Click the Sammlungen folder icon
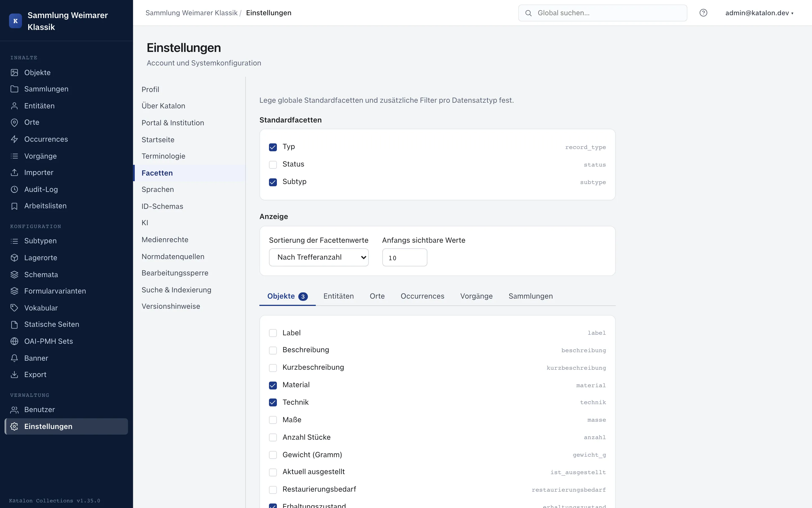The height and width of the screenshot is (508, 812). click(x=14, y=89)
